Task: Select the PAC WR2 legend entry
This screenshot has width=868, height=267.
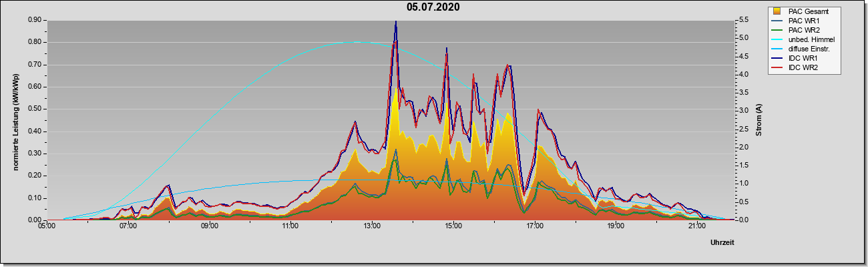Action: point(803,30)
